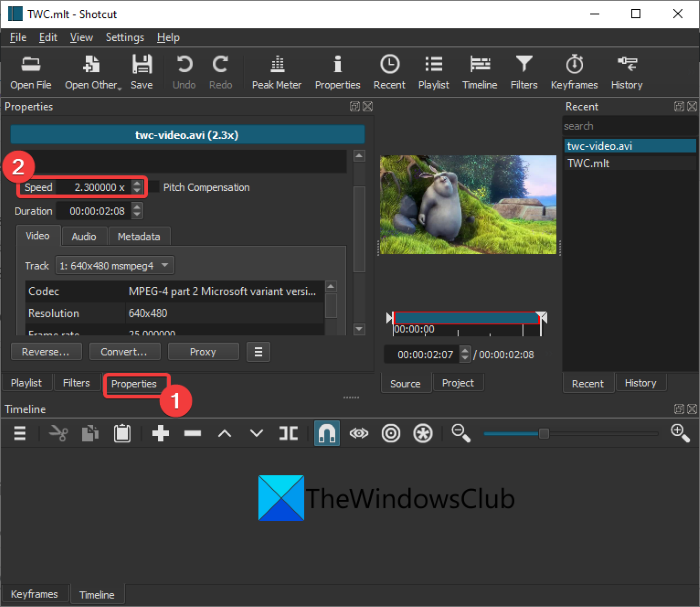Increase Speed with the up stepper arrow

pos(137,183)
